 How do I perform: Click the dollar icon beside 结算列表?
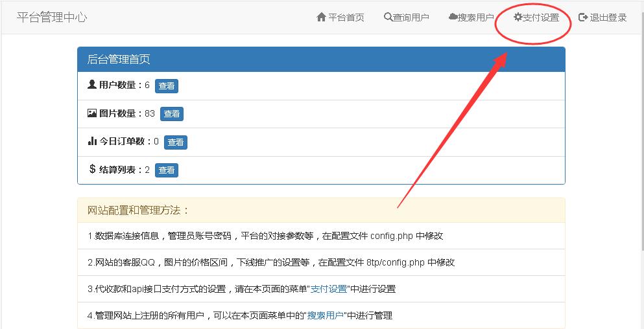pyautogui.click(x=92, y=169)
